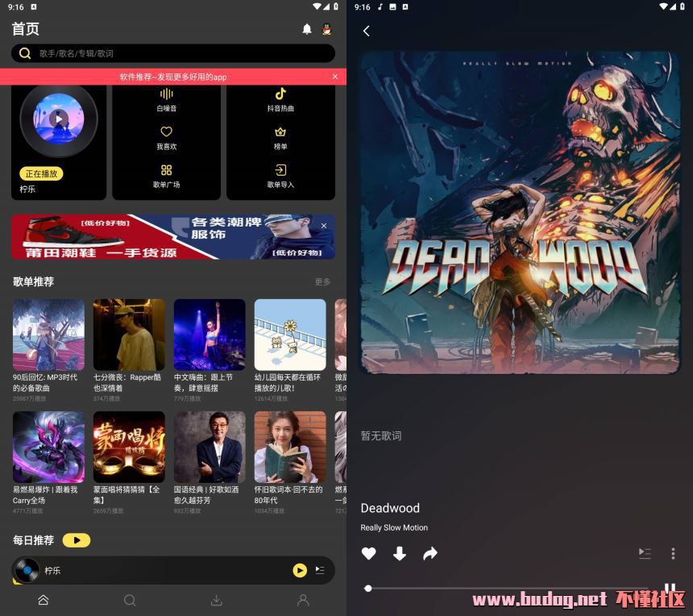
Task: Click the music note status bar icon
Action: pos(380,6)
